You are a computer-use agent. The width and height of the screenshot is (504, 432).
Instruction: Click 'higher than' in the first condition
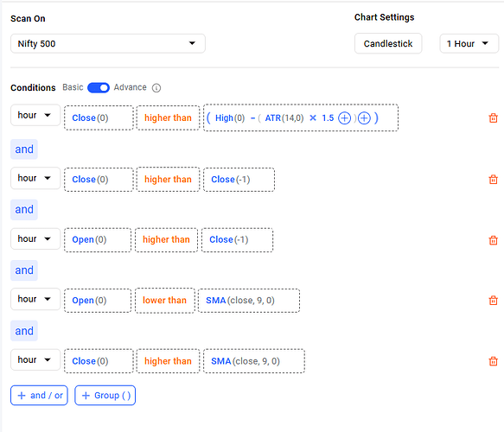pyautogui.click(x=168, y=118)
